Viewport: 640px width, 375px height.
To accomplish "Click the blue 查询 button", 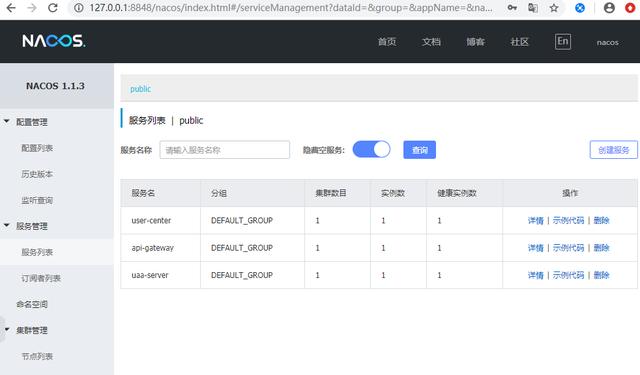I will click(420, 150).
